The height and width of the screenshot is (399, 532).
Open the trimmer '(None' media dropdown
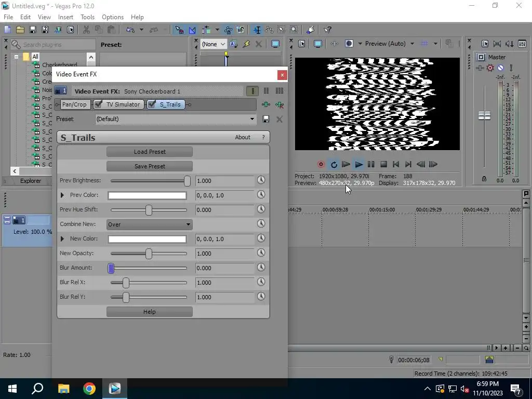tap(214, 44)
